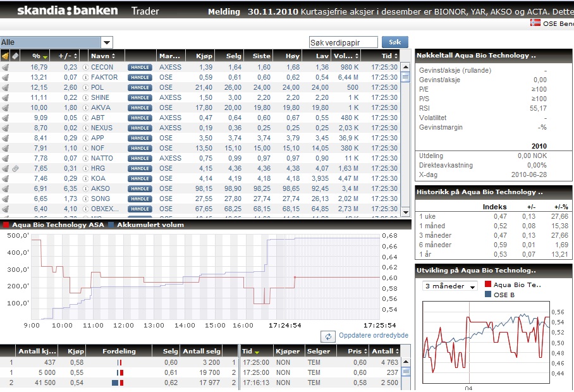This screenshot has height=392, width=574.
Task: Click the megaphone icon in the FAKTOR row
Action: click(x=5, y=78)
